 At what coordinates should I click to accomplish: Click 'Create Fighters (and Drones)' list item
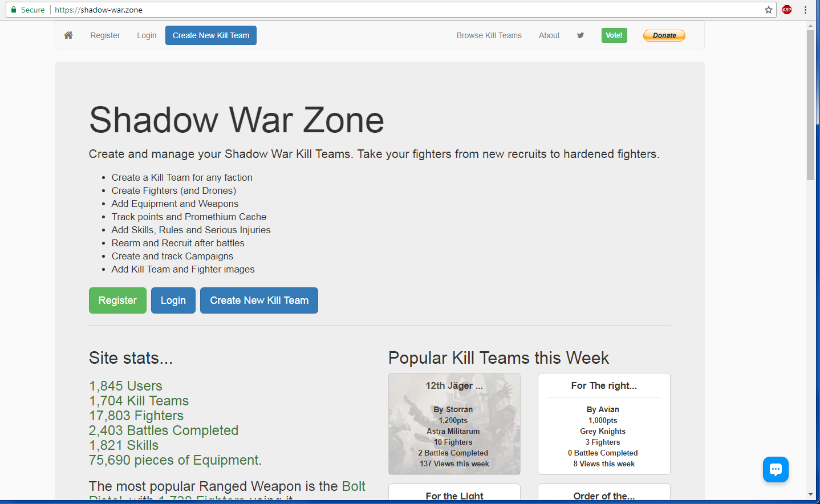click(174, 190)
